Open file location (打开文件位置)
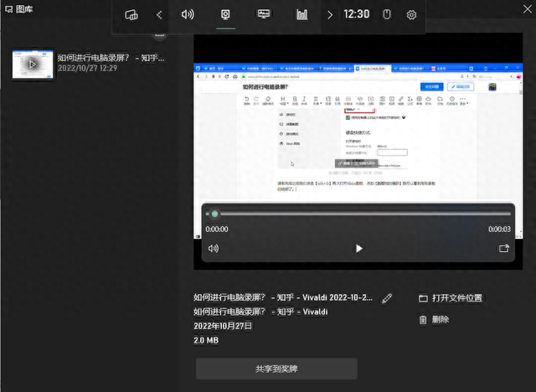This screenshot has width=536, height=392. [x=451, y=298]
